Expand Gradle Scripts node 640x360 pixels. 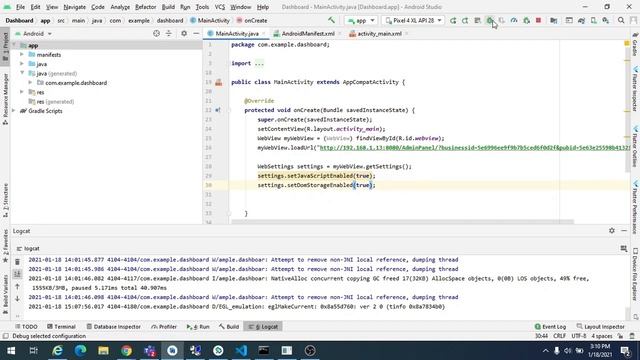click(14, 111)
